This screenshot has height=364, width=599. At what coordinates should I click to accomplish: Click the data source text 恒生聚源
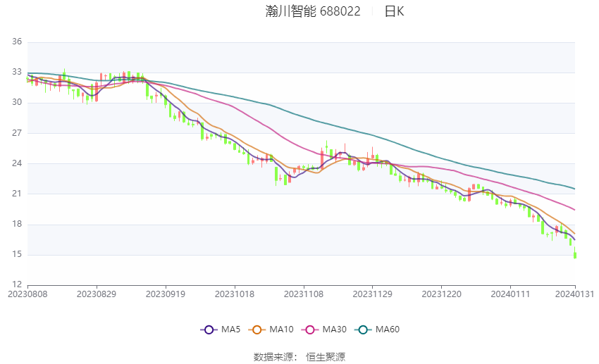coord(326,357)
